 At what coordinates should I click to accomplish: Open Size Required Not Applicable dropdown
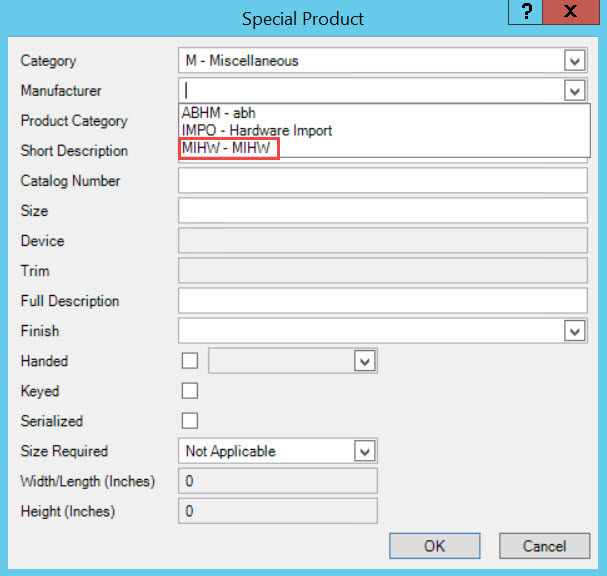tap(278, 451)
